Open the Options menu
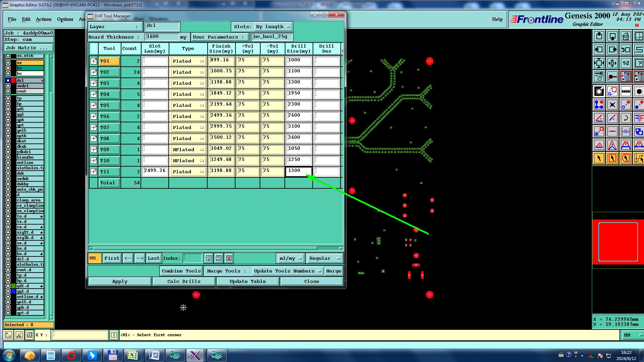This screenshot has width=644, height=362. 65,19
